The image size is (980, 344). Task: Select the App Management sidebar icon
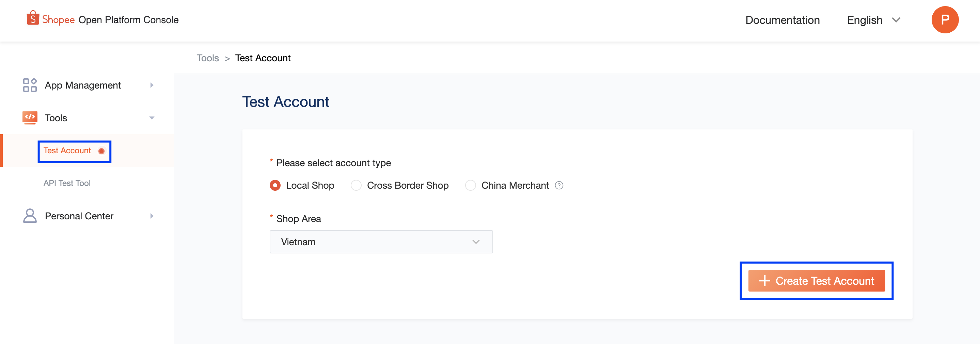(30, 85)
